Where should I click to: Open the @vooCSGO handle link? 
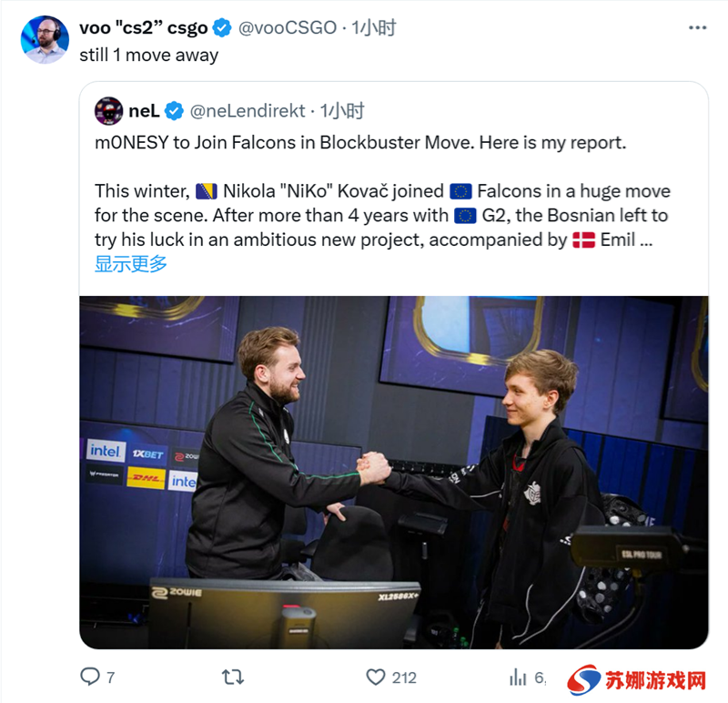[x=288, y=28]
